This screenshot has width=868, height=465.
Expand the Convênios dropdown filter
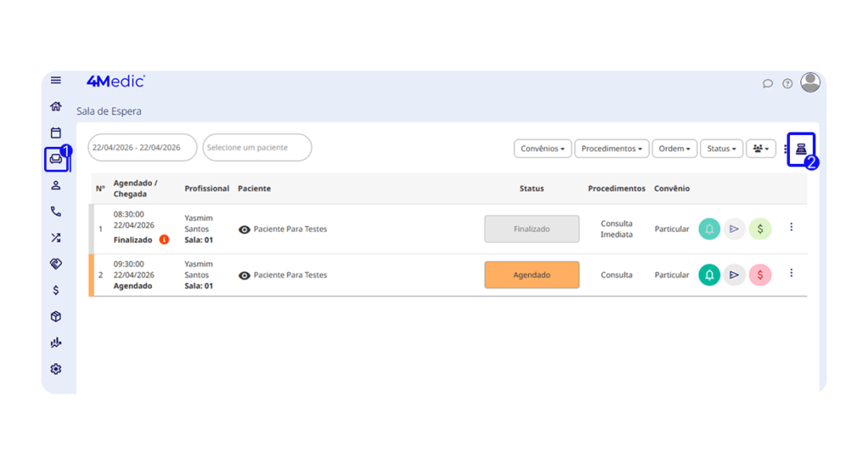click(x=542, y=148)
